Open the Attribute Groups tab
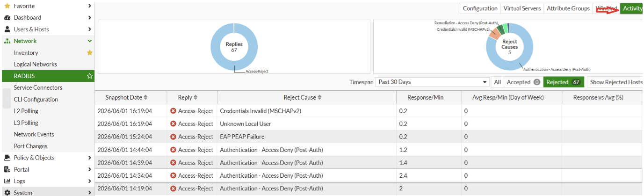The height and width of the screenshot is (196, 644). (x=568, y=8)
